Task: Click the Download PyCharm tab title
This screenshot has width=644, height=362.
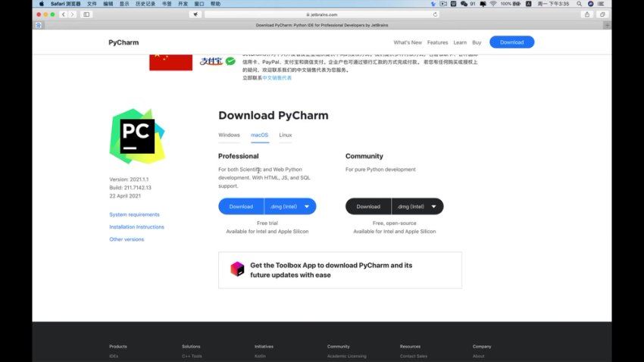Action: (321, 25)
